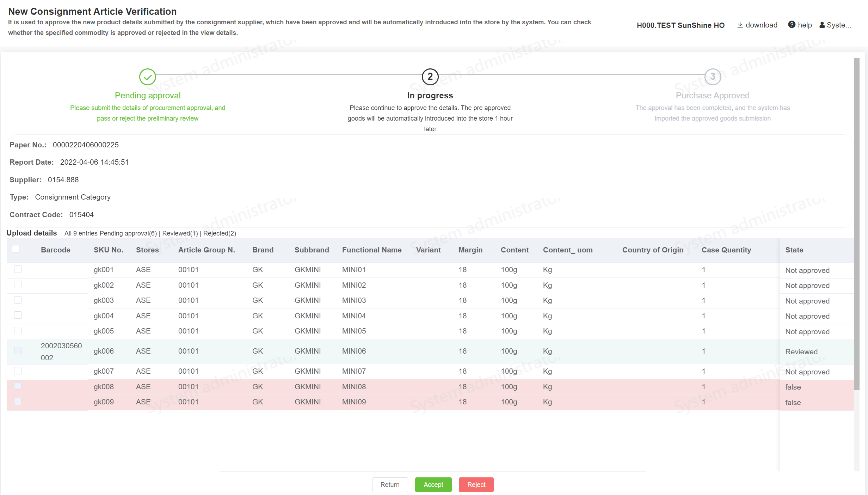Click the step 2 In progress circle
This screenshot has width=868, height=495.
point(430,77)
